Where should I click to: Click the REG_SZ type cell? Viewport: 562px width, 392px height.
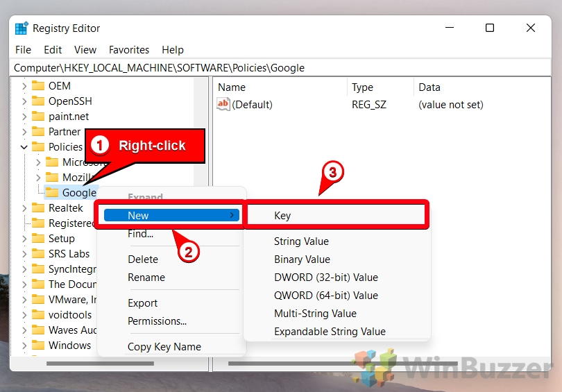point(369,105)
